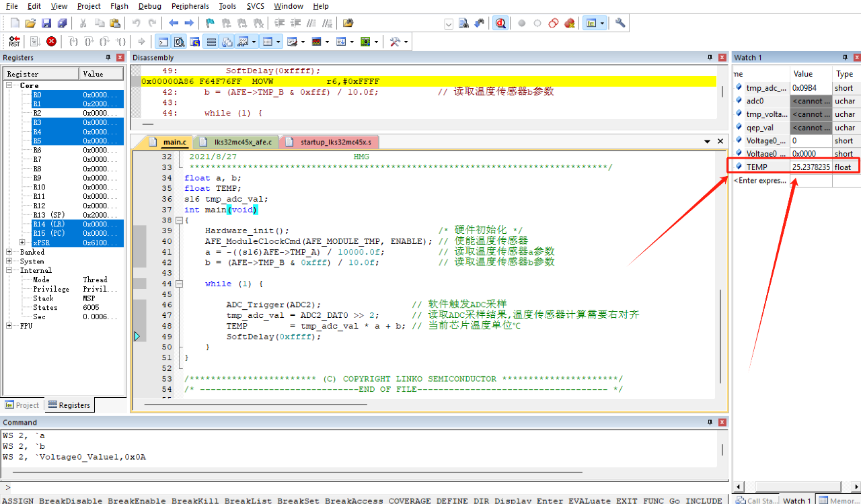Save the file with the save icon

45,22
